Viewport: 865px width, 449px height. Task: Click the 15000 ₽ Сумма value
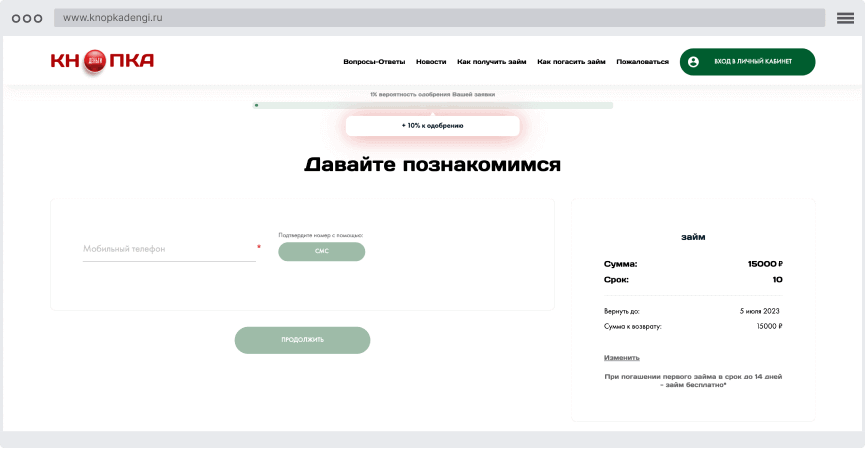pos(765,264)
